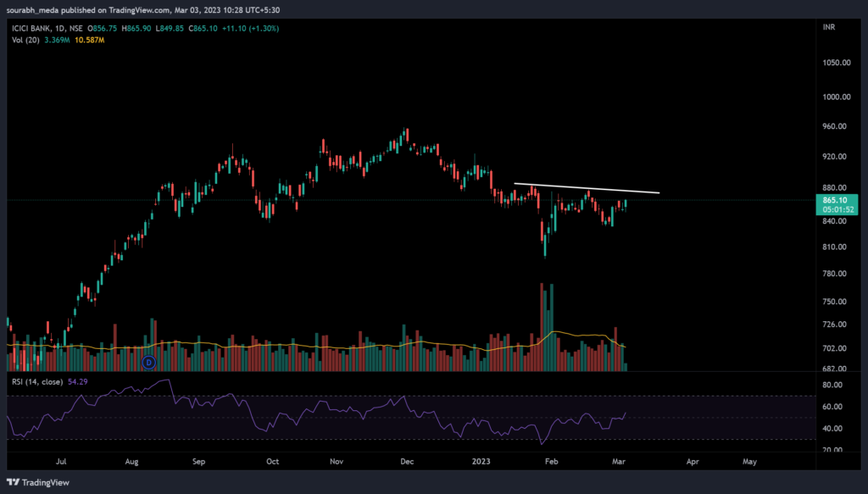The height and width of the screenshot is (494, 868).
Task: Click the 05:01:52 bar countdown timer
Action: click(x=837, y=209)
